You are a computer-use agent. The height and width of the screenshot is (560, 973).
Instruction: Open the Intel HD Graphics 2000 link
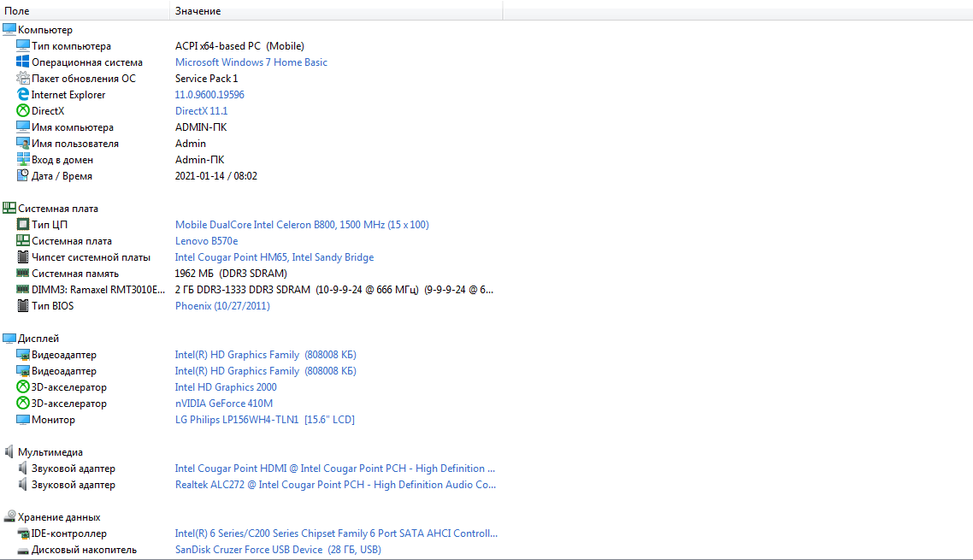[225, 386]
